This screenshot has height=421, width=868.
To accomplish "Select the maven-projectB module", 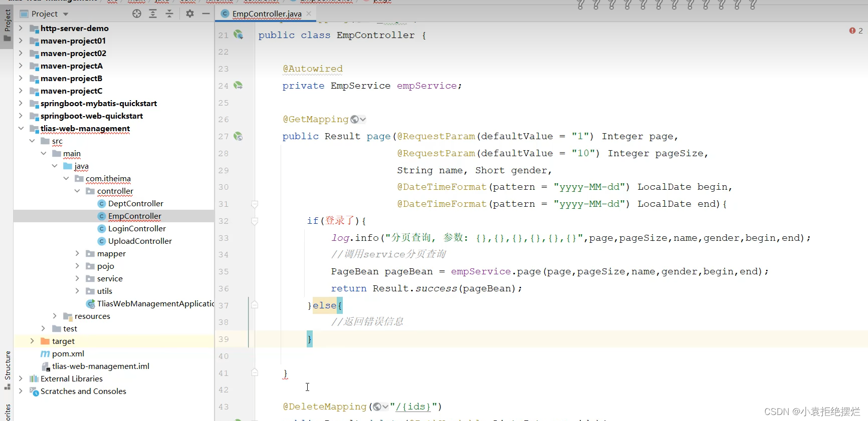I will pyautogui.click(x=71, y=79).
